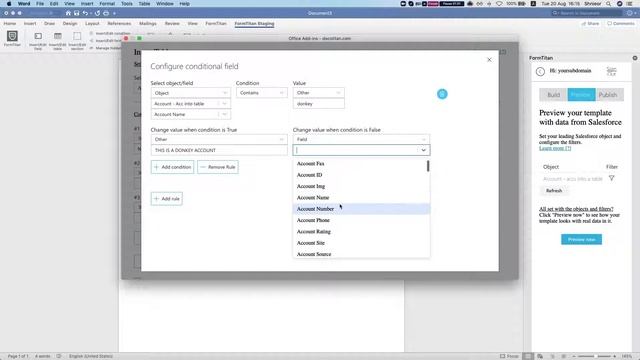The image size is (640, 360).
Task: Select Account Rating from the list
Action: 361,231
